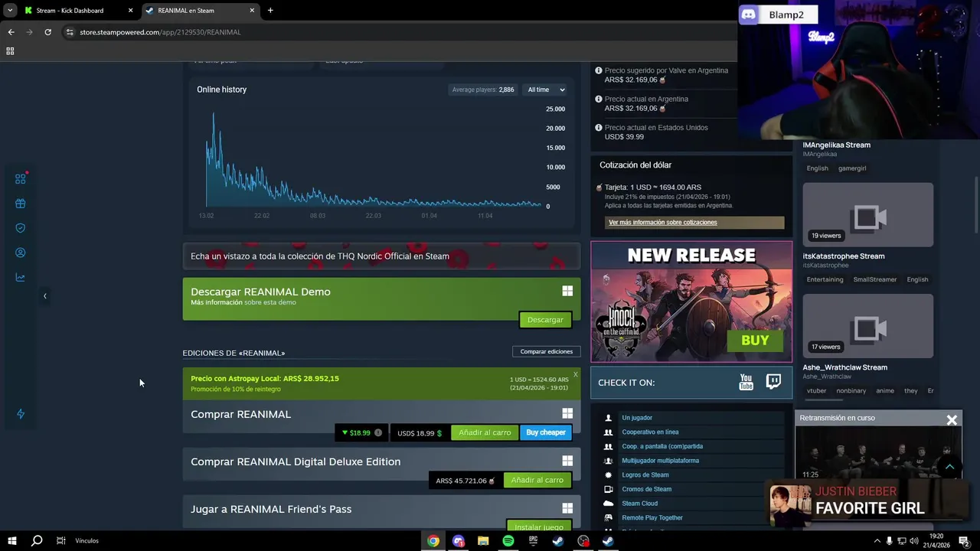This screenshot has height=551, width=980.
Task: Open the user profile icon in left sidebar
Action: tap(21, 253)
